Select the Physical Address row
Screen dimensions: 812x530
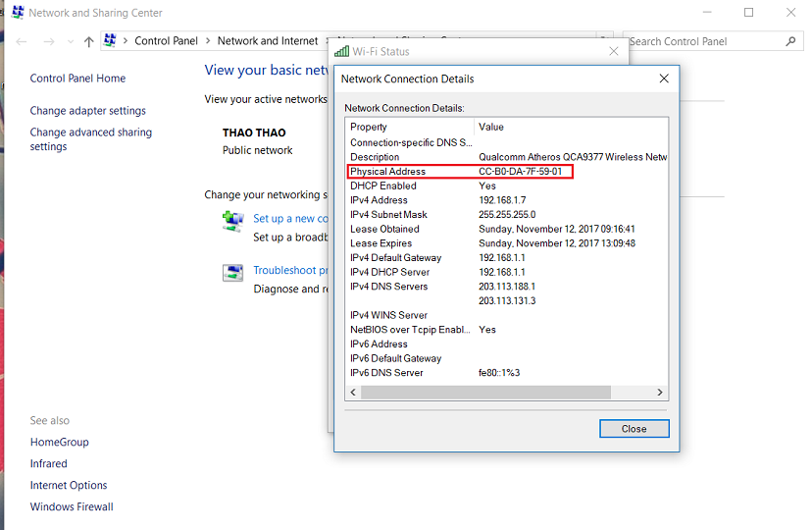coord(460,172)
